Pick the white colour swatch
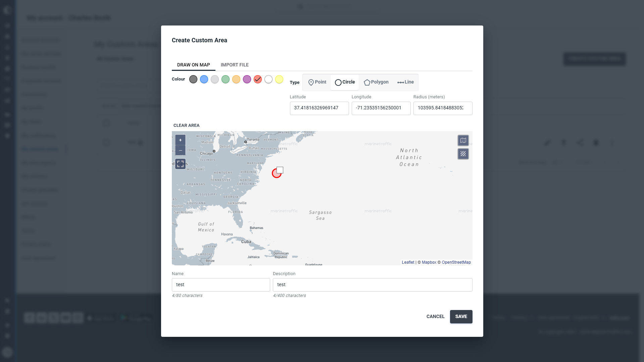 click(268, 79)
